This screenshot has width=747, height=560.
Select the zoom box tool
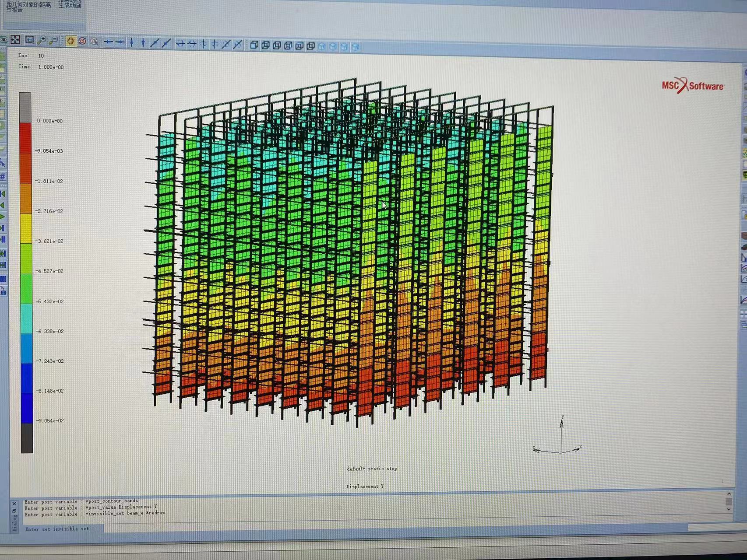[29, 40]
